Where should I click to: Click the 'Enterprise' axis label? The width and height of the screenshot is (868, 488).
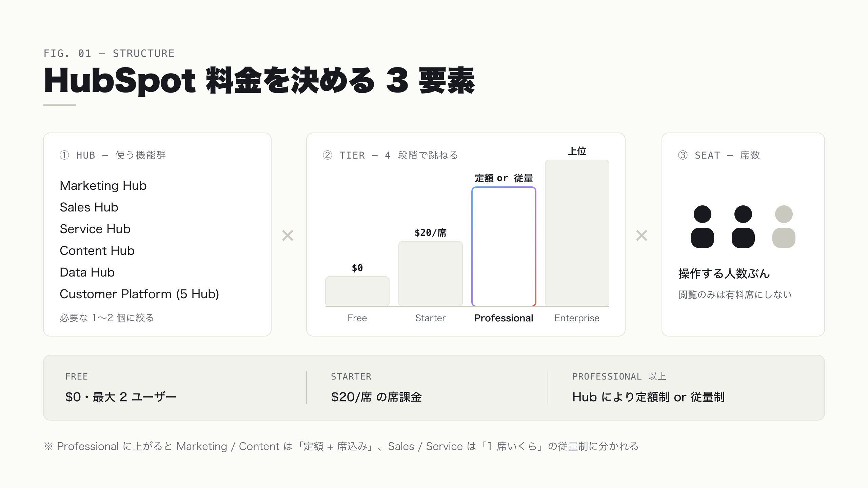[577, 318]
